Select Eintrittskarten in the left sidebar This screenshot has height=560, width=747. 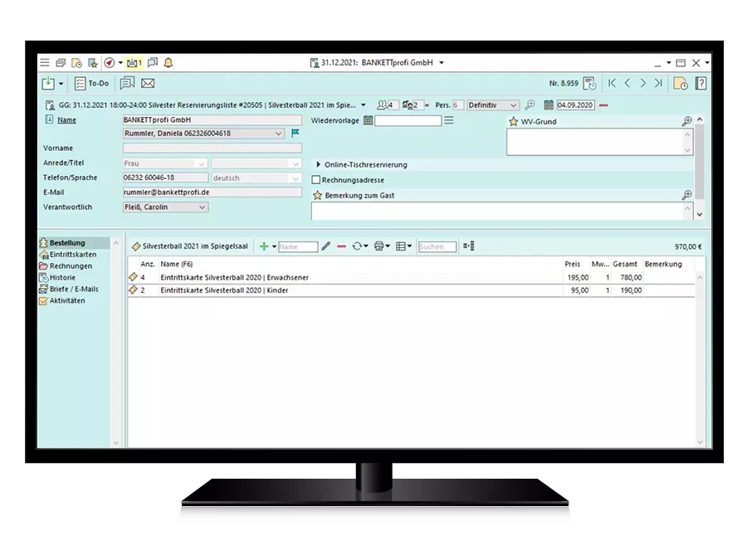click(x=72, y=255)
